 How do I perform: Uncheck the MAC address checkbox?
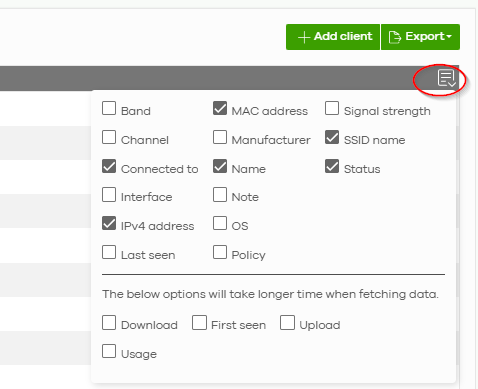point(220,108)
